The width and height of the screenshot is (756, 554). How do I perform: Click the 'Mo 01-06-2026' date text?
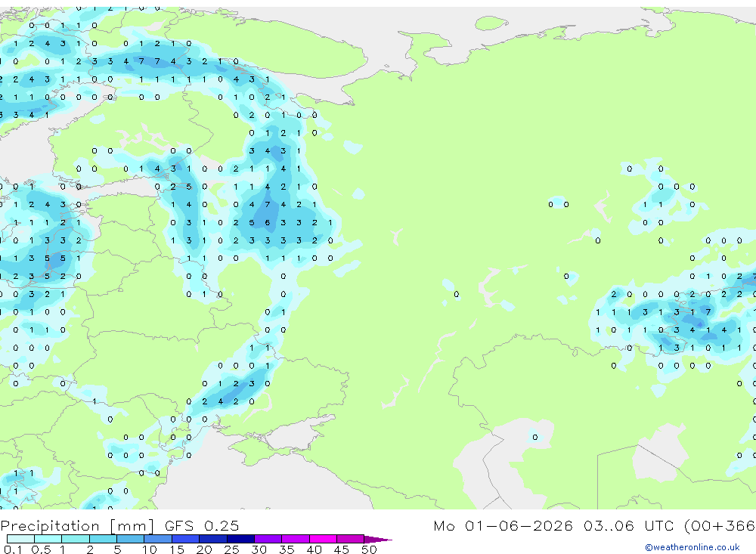pyautogui.click(x=503, y=525)
